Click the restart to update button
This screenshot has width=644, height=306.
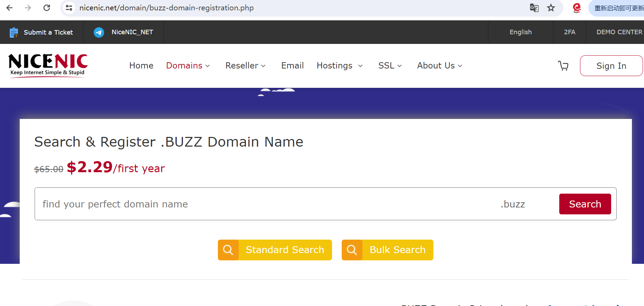pyautogui.click(x=617, y=8)
